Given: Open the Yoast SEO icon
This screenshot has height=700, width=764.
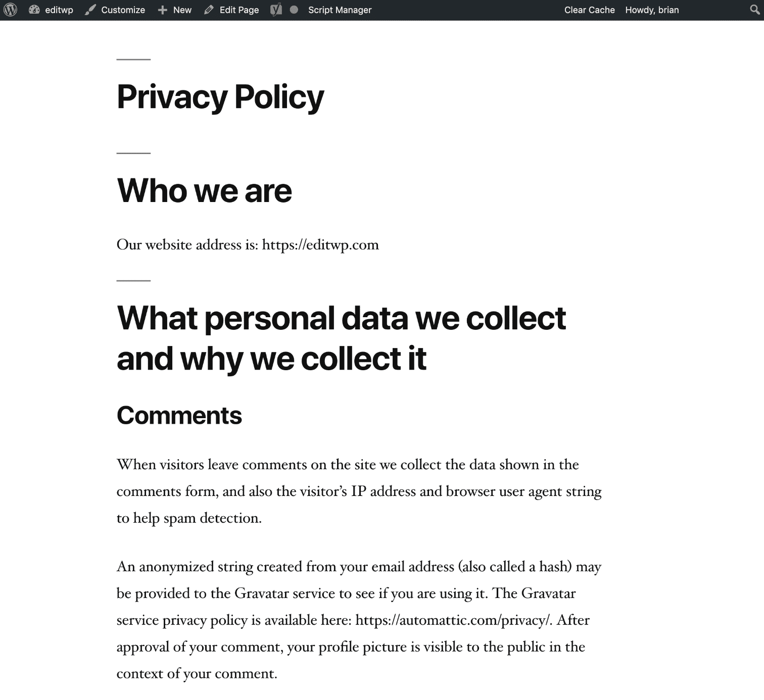Looking at the screenshot, I should click(276, 10).
